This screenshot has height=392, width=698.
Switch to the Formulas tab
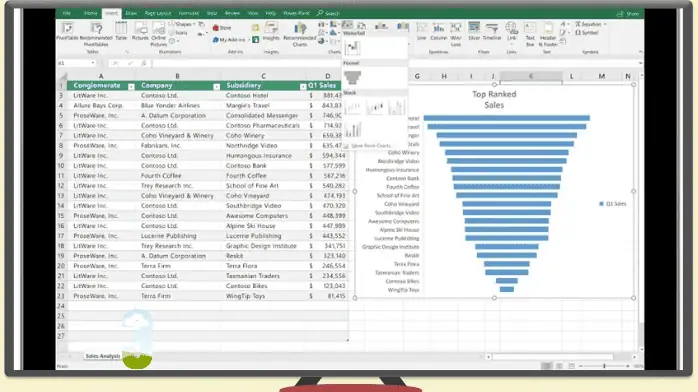click(188, 13)
